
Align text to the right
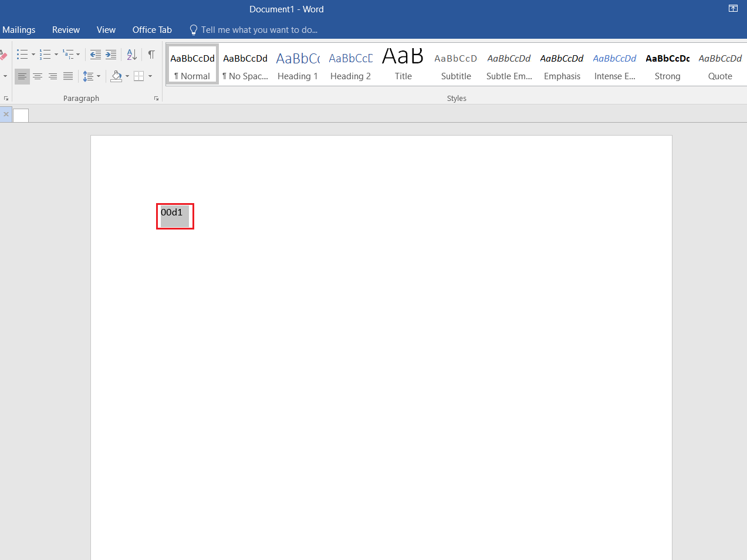[x=53, y=76]
